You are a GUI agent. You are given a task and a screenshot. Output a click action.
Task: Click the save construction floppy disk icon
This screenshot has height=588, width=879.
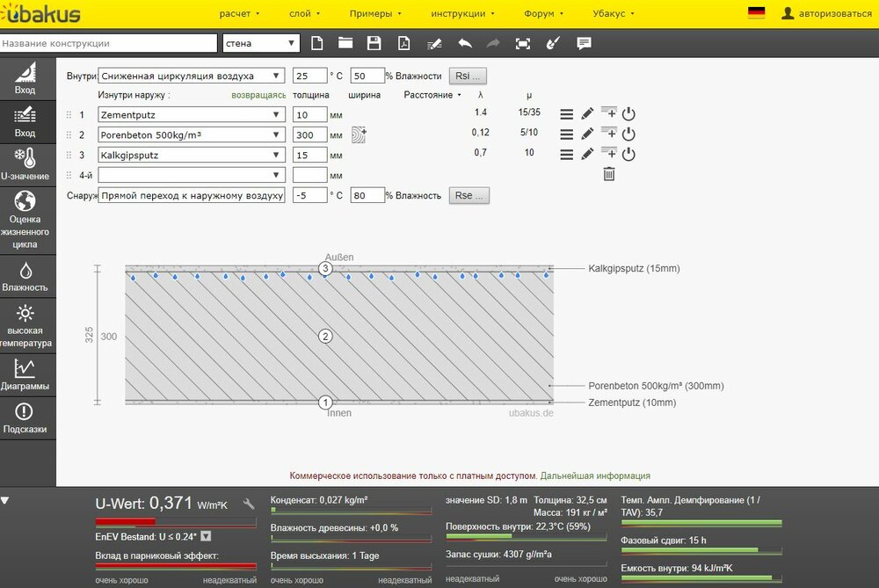[x=374, y=43]
